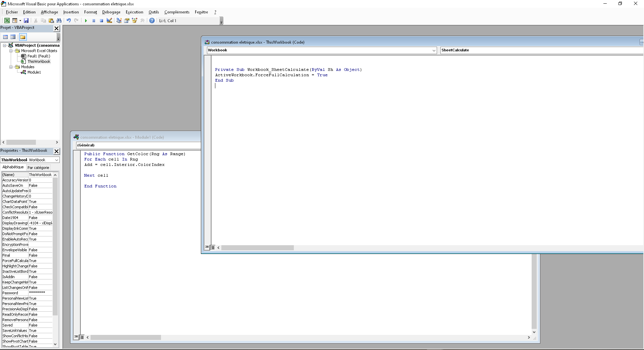Collapse the Modules folder node
The width and height of the screenshot is (644, 350).
coord(11,67)
